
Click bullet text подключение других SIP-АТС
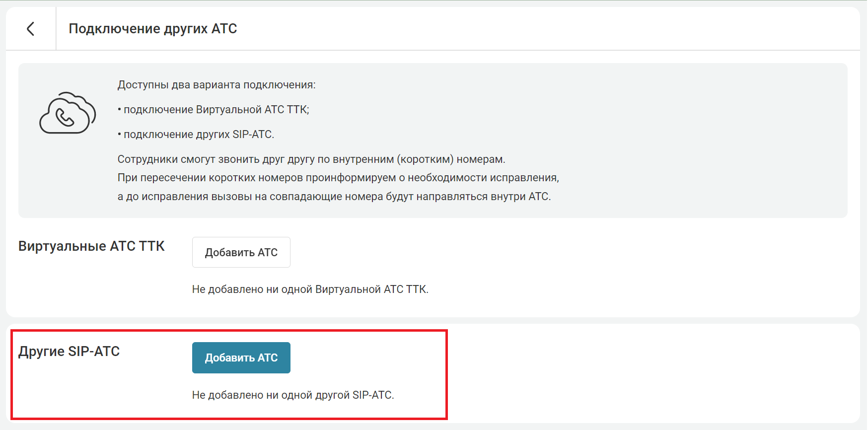coord(199,135)
